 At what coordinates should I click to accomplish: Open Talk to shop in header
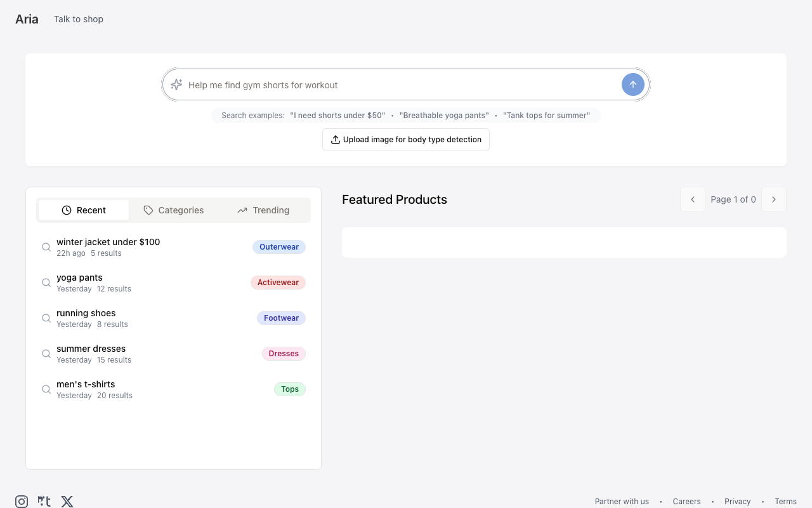pos(79,19)
